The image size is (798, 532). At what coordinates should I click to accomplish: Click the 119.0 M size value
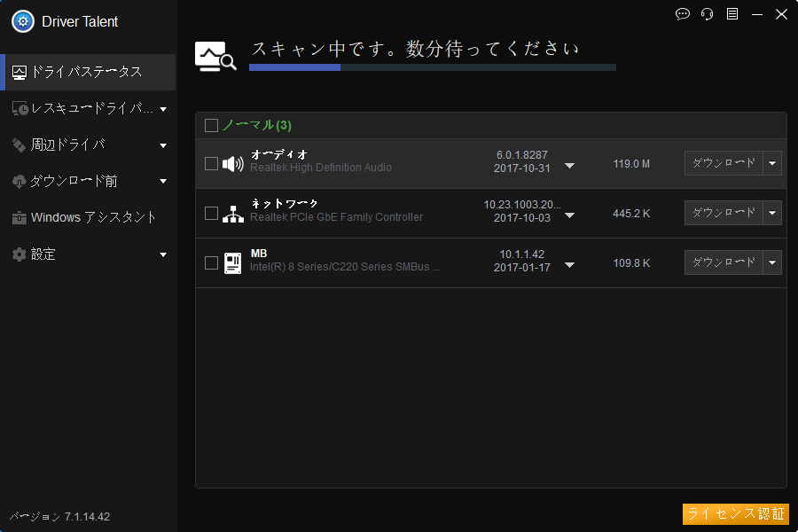tap(631, 164)
